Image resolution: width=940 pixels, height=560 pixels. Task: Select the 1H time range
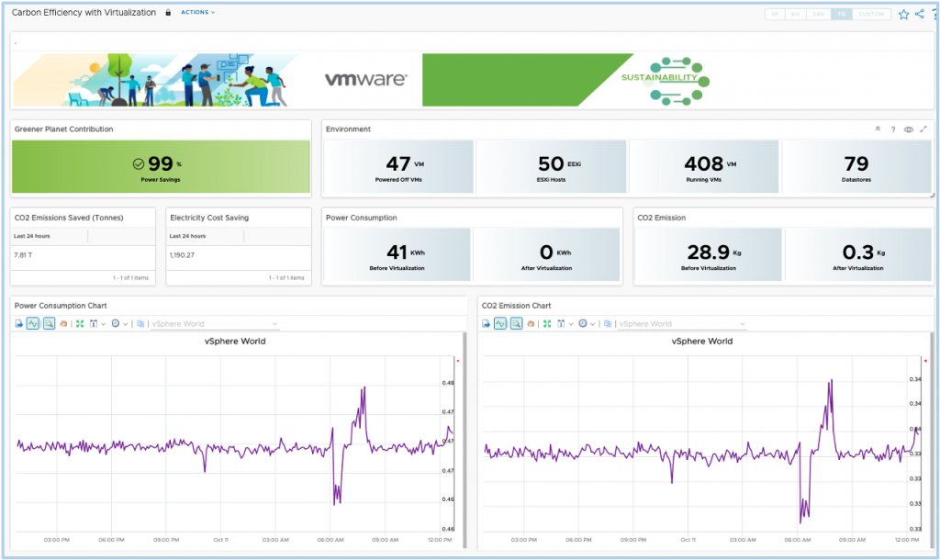click(775, 14)
